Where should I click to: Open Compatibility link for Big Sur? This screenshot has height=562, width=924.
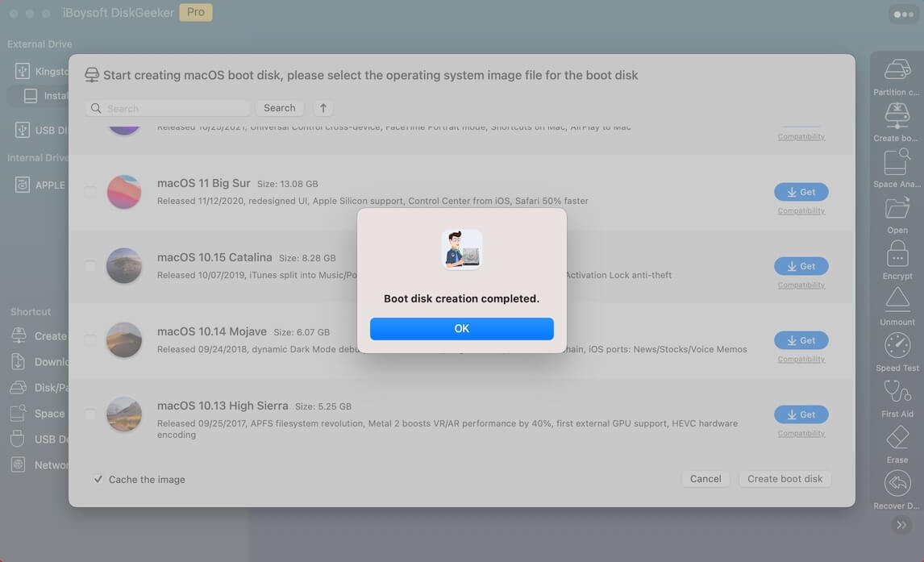pyautogui.click(x=801, y=211)
